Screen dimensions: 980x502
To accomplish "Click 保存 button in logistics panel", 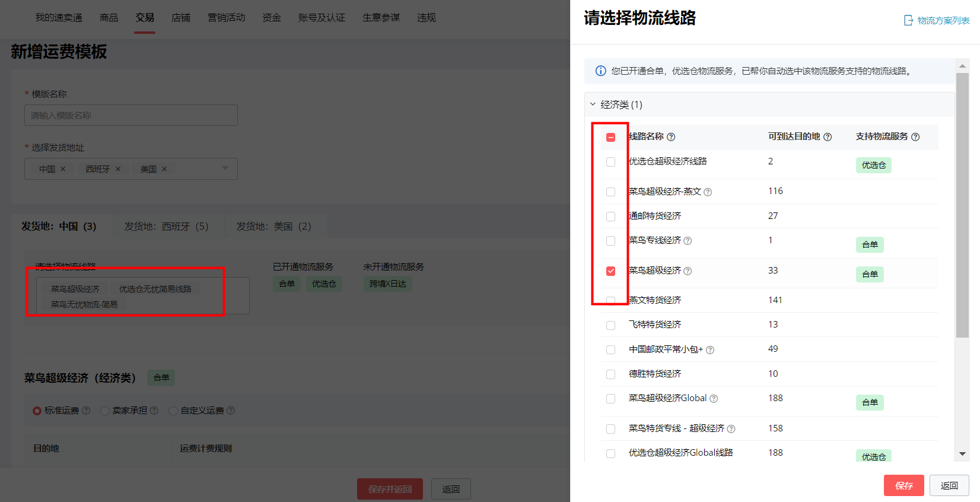I will point(904,485).
